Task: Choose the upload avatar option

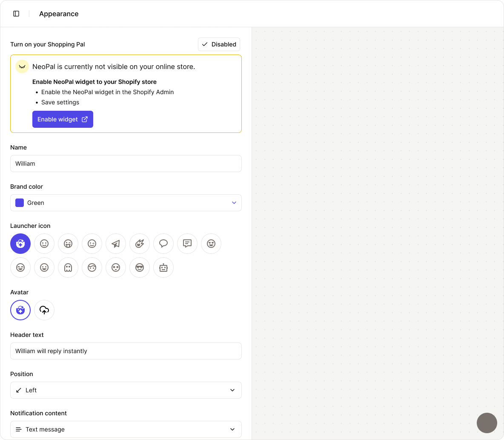Action: click(44, 310)
